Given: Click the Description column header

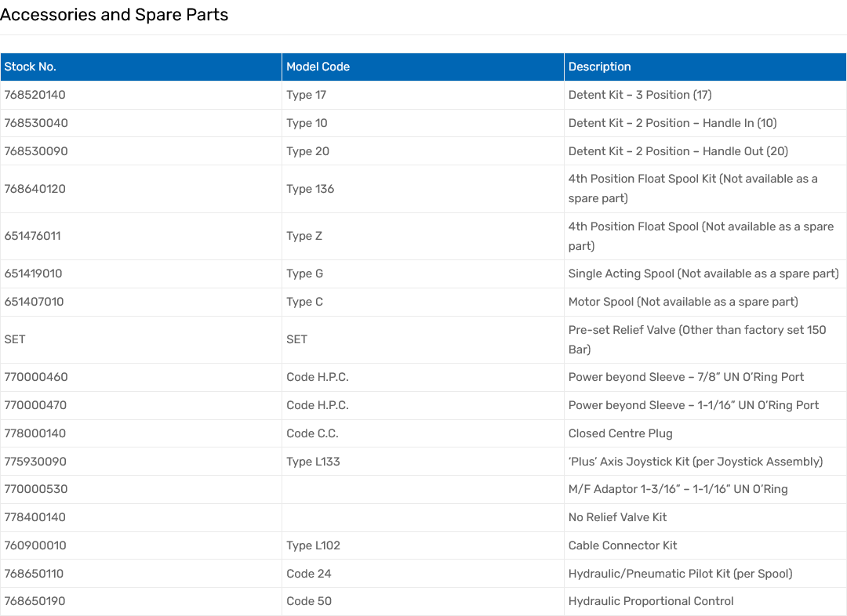Looking at the screenshot, I should 599,67.
